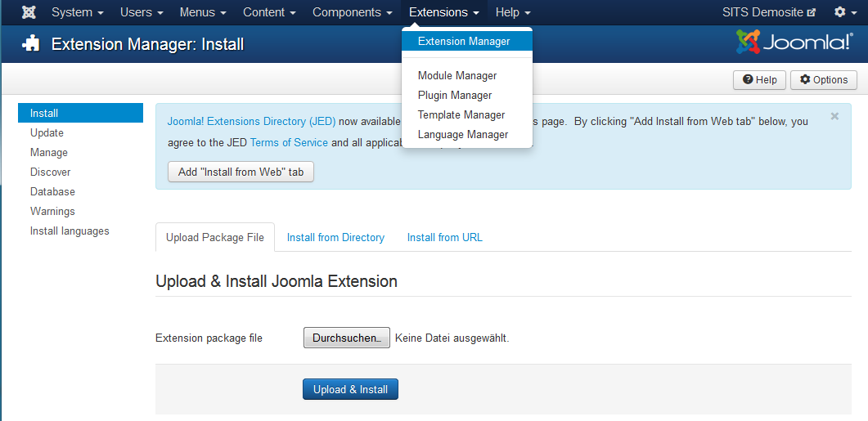Click Add "Install from Web" tab button
Viewport: 868px width, 421px height.
click(241, 172)
